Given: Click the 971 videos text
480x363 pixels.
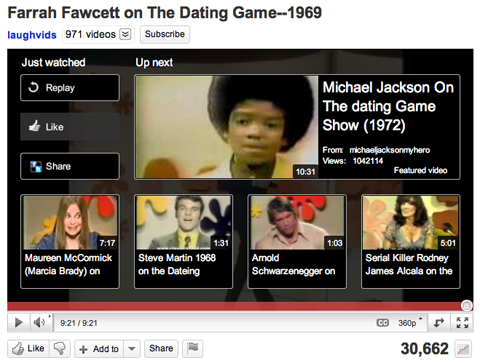Looking at the screenshot, I should 90,34.
